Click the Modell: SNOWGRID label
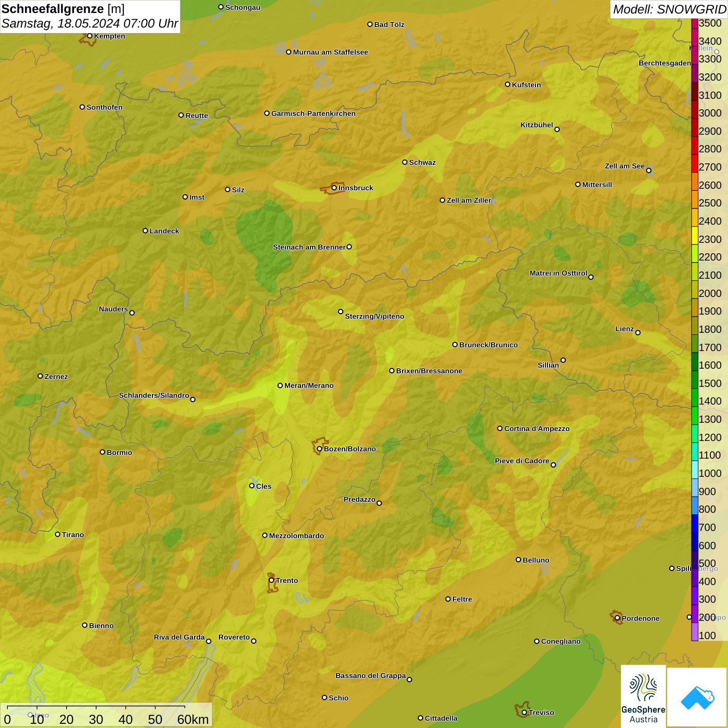Viewport: 728px width, 728px height. 669,9
